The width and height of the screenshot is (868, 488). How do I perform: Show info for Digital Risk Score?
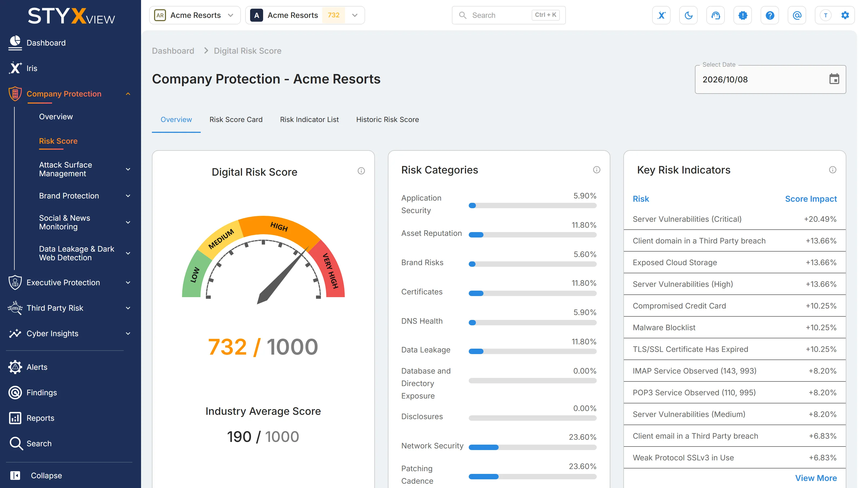(361, 171)
